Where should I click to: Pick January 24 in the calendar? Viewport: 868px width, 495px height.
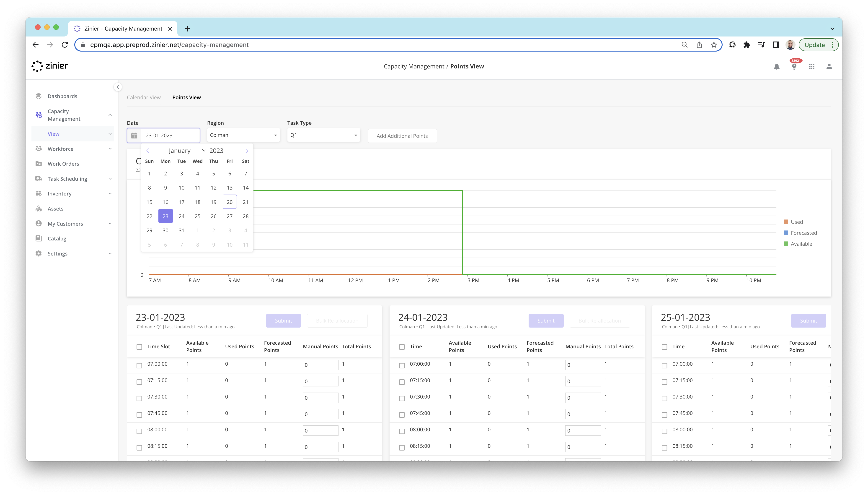tap(181, 216)
